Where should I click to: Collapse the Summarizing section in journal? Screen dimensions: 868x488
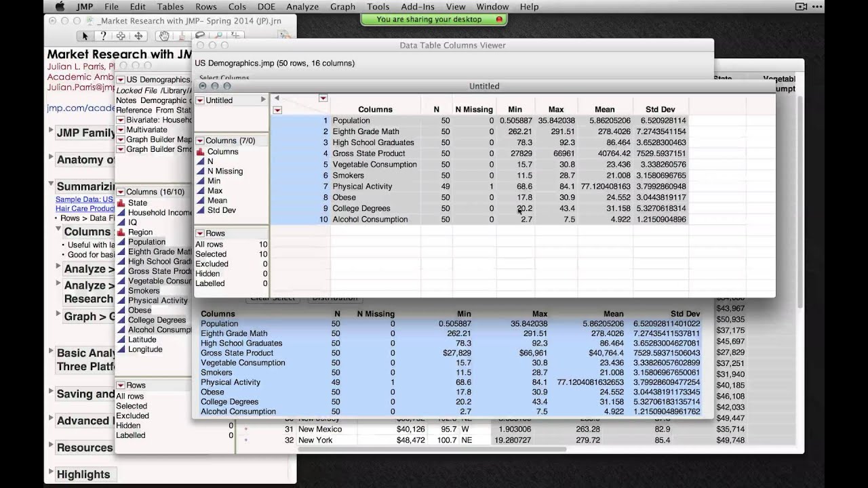pos(51,184)
